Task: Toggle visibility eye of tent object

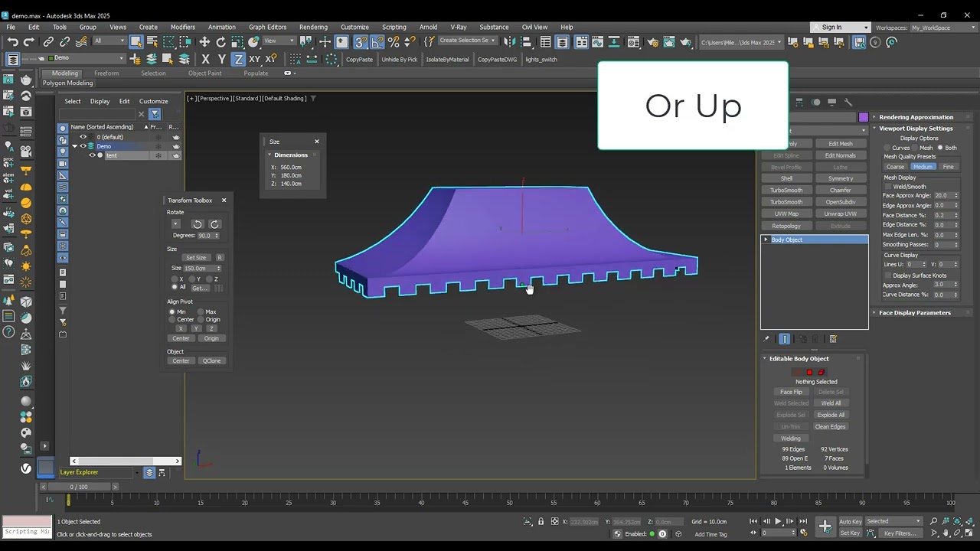Action: (x=92, y=155)
